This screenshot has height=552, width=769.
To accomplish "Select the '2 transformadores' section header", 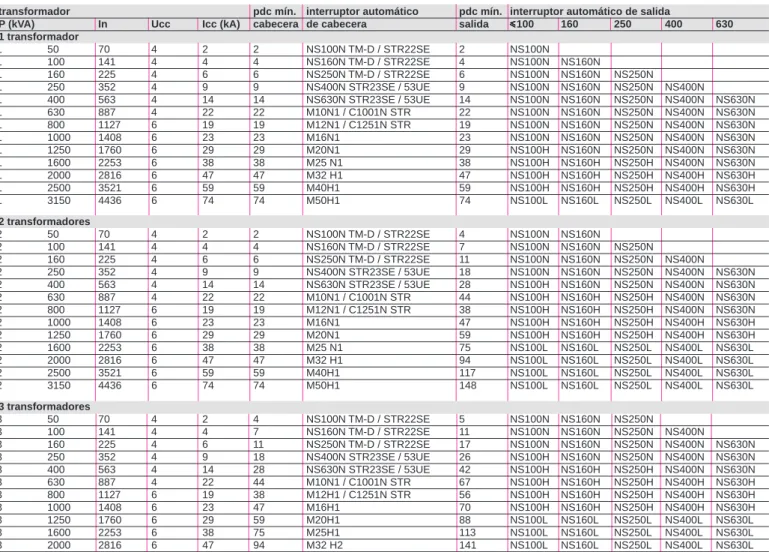I will pos(45,222).
